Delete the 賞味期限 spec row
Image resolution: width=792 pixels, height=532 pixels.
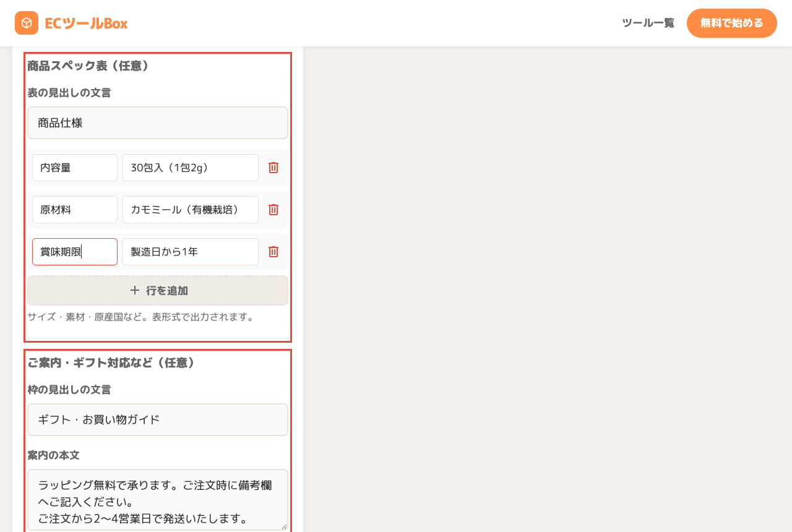273,252
